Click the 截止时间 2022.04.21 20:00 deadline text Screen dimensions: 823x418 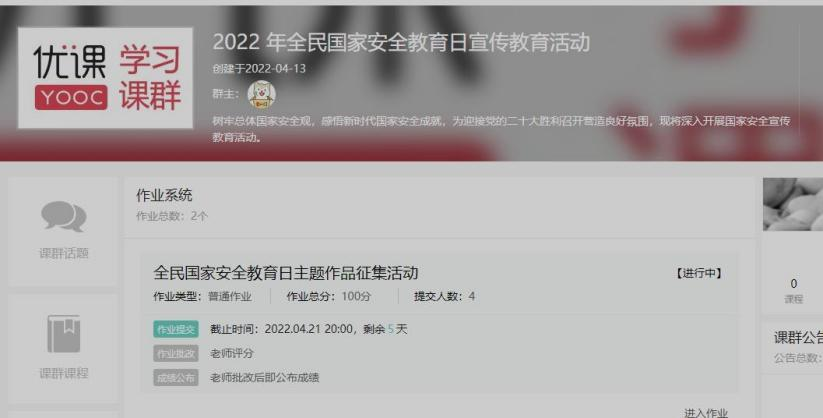click(x=281, y=329)
